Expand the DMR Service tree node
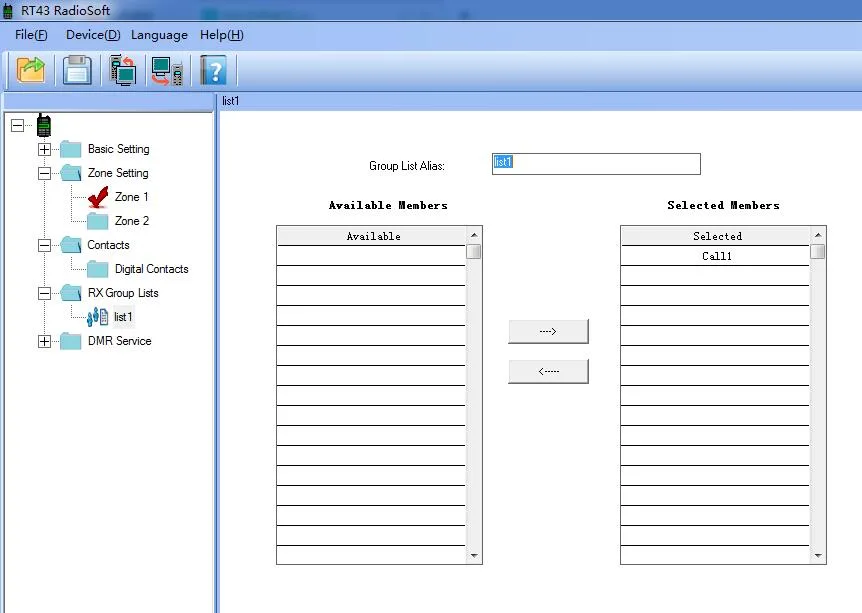Screen dimensions: 862x613 (x=44, y=342)
